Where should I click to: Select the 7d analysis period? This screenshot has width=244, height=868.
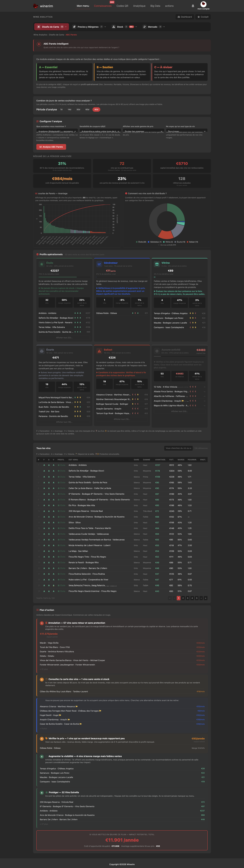coord(61,110)
